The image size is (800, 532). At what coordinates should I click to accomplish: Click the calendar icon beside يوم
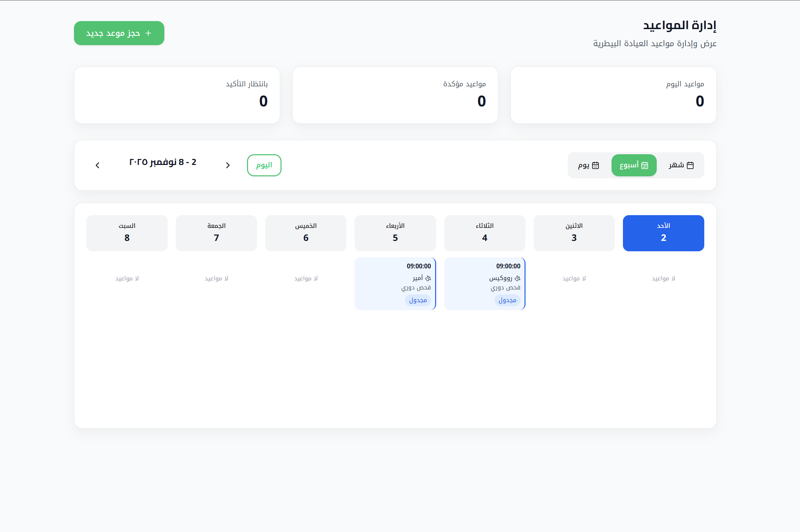[x=595, y=165]
